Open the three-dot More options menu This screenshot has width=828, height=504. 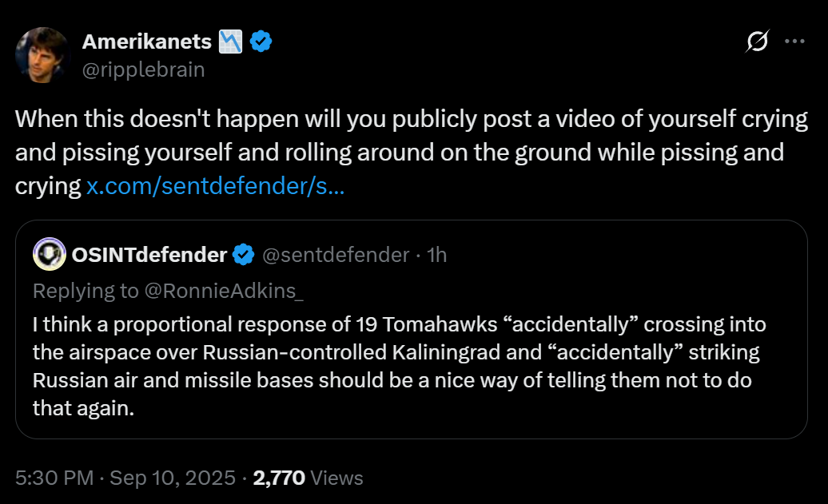tap(794, 42)
